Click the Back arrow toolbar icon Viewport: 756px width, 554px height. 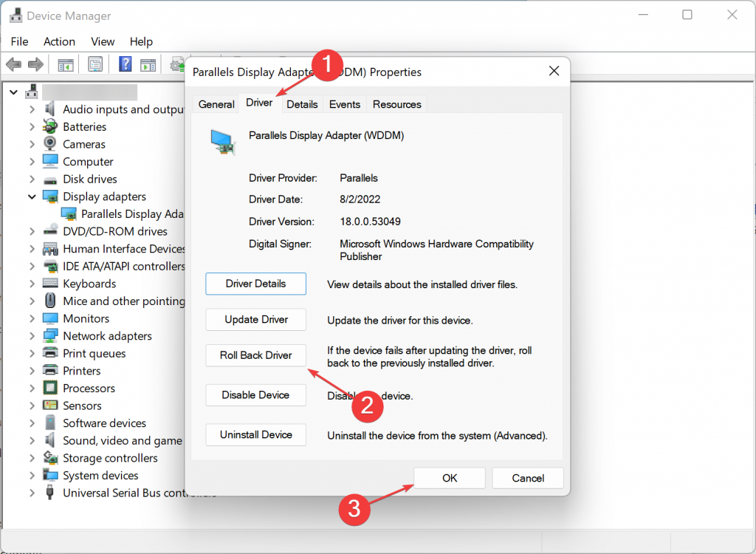tap(13, 64)
